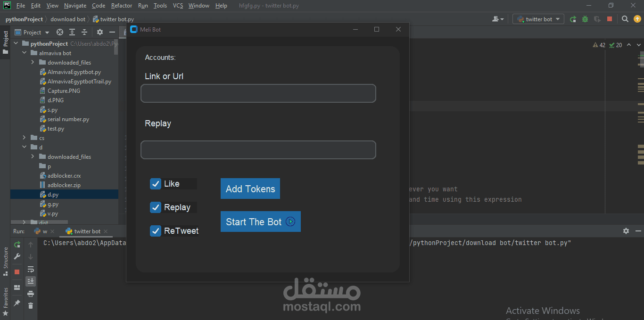Select g.py in the Project tree

tap(49, 205)
